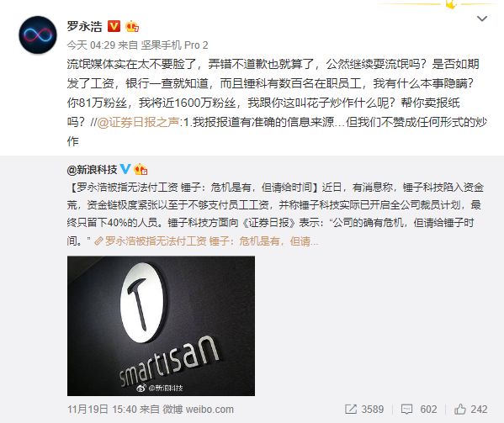The image size is (504, 423).
Task: Click the 602 comment count
Action: point(428,410)
